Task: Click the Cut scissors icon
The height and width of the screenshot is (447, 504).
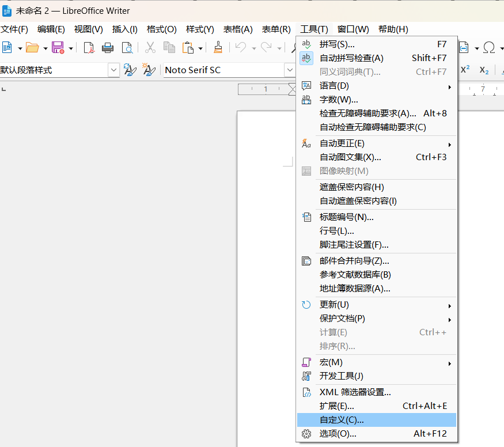Action: coord(150,48)
